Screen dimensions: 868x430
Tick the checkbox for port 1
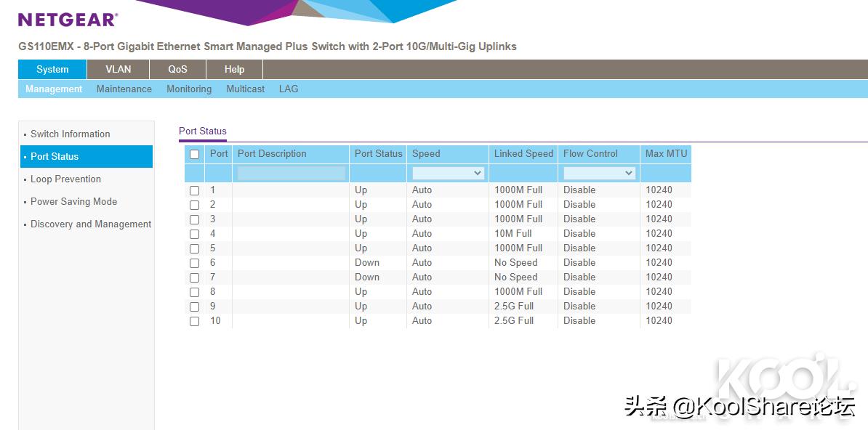pyautogui.click(x=194, y=190)
